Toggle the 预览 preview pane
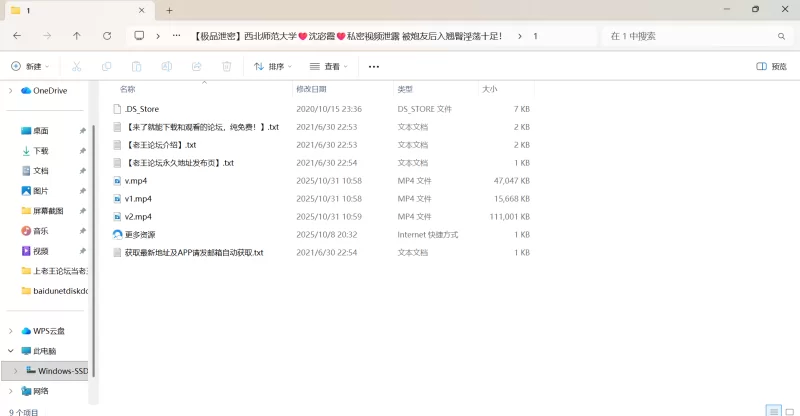800x416 pixels. 771,67
